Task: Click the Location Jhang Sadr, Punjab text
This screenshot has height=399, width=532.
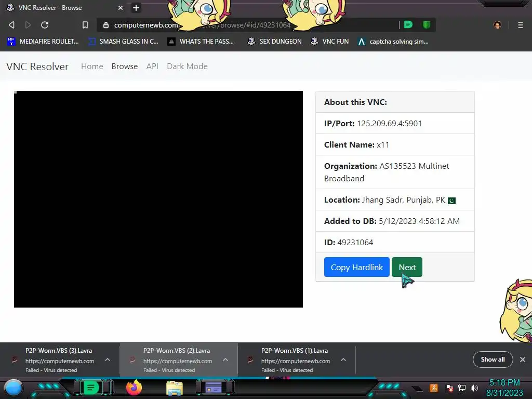Action: coord(384,200)
